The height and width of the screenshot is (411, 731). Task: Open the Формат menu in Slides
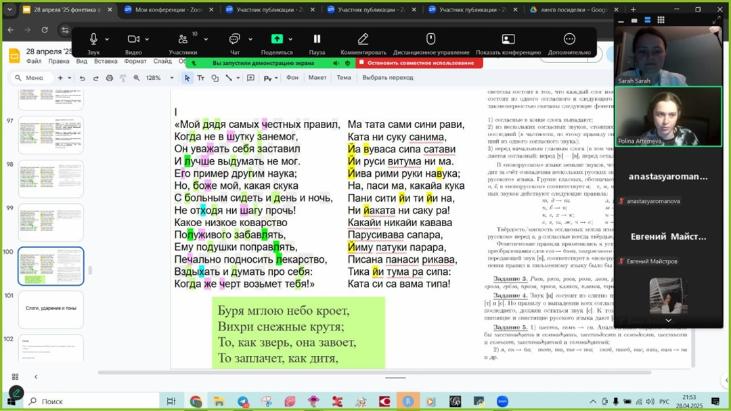click(136, 61)
